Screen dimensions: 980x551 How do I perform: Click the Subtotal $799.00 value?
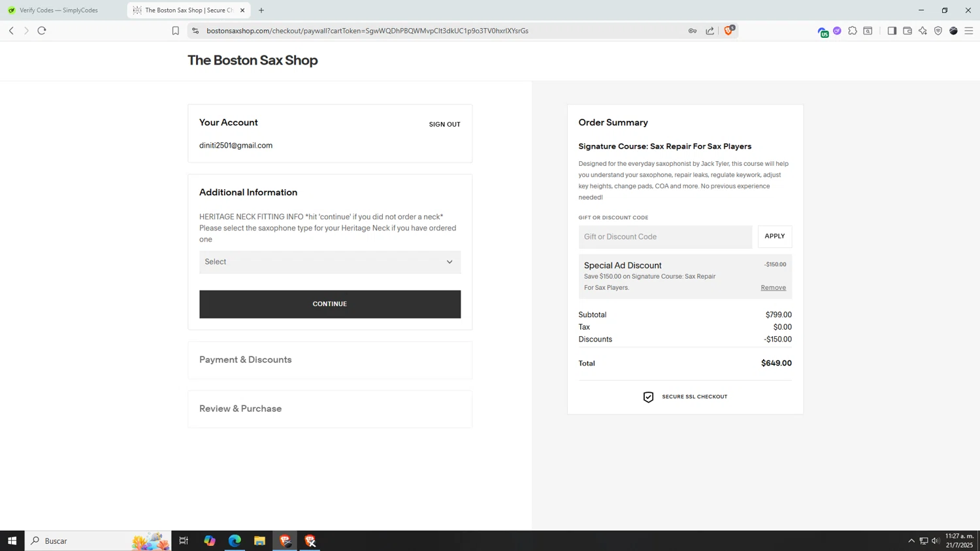click(x=778, y=315)
